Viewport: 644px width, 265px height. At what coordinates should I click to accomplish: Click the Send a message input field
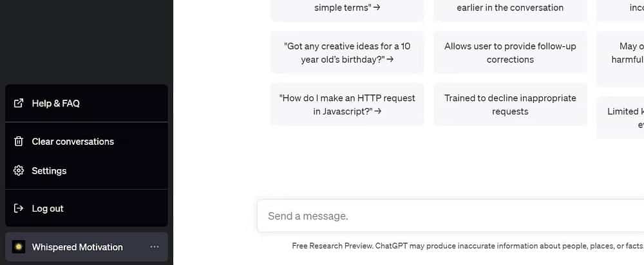pyautogui.click(x=451, y=215)
